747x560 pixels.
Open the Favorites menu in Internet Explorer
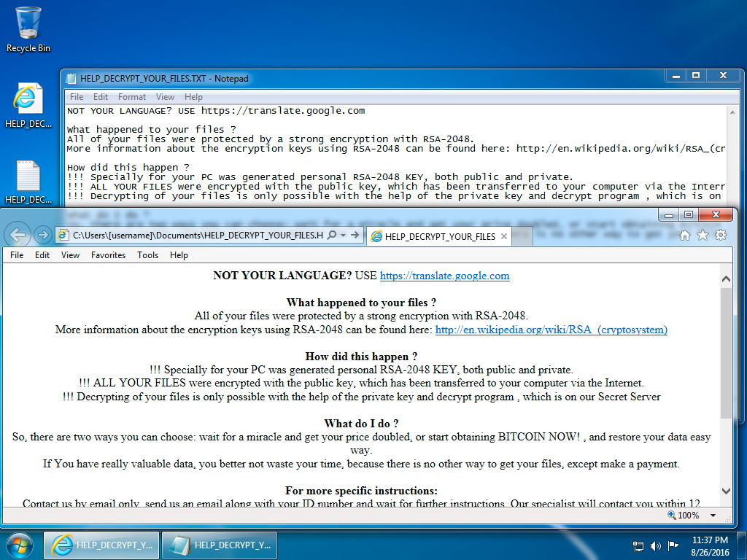(108, 255)
